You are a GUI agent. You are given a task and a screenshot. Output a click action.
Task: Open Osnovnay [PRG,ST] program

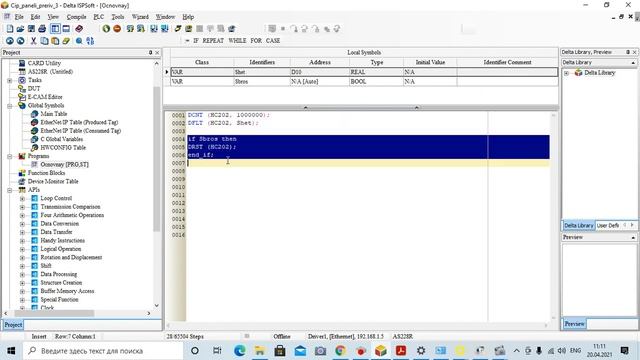64,164
